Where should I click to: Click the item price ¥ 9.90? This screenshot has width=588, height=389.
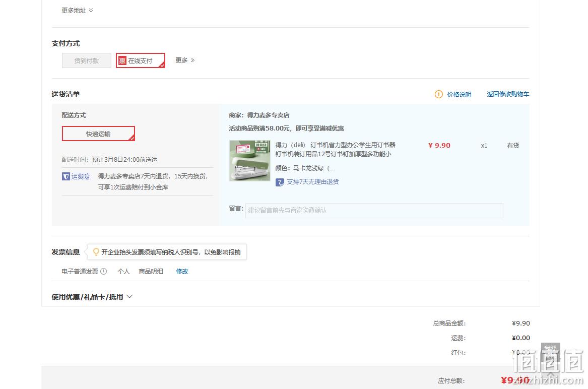pyautogui.click(x=439, y=145)
